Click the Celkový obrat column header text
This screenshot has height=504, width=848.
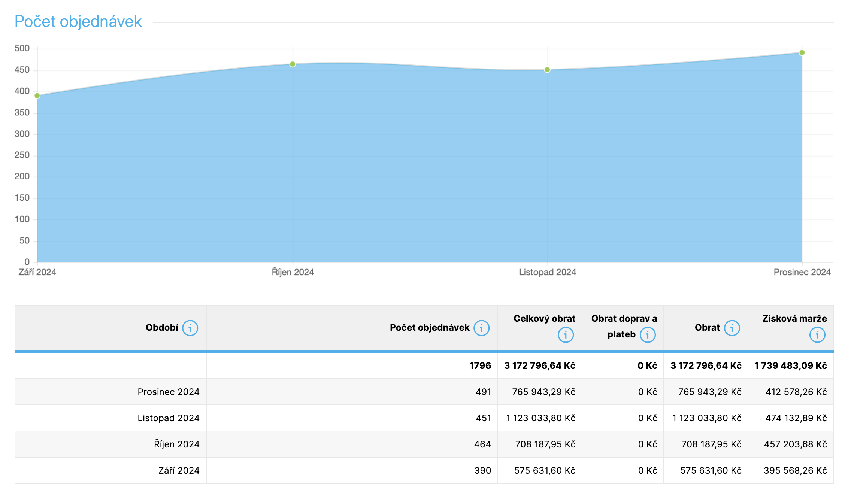[x=544, y=319]
